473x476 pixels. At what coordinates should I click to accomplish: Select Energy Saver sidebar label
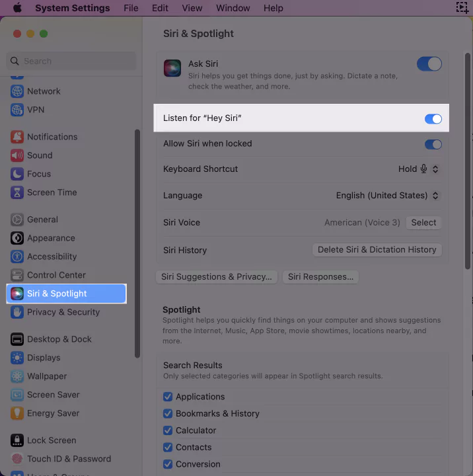point(53,413)
